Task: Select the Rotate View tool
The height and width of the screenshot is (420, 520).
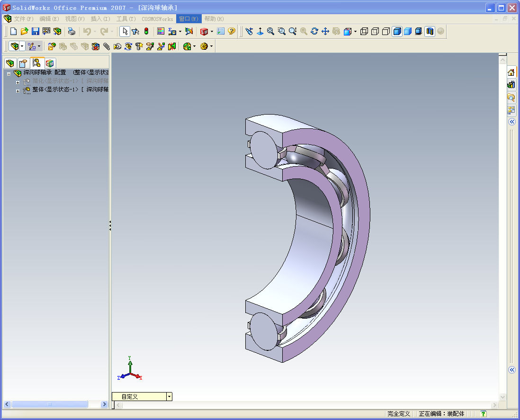Action: [x=314, y=32]
